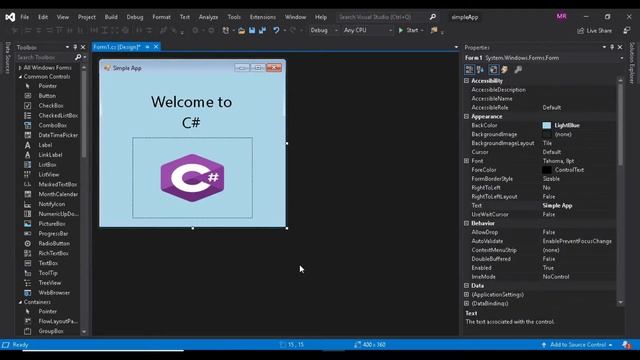
Task: Click the Live Share icon
Action: tap(580, 31)
